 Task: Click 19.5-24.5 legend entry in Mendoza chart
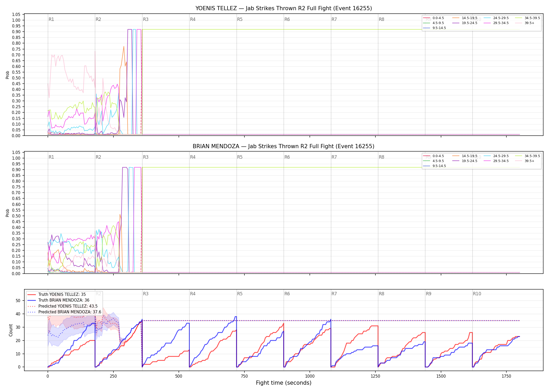point(465,161)
